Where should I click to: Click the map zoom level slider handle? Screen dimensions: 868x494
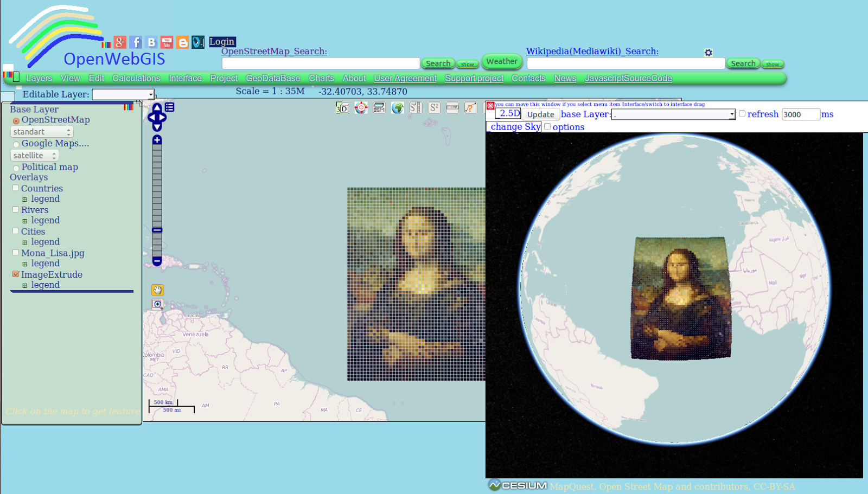(x=157, y=230)
